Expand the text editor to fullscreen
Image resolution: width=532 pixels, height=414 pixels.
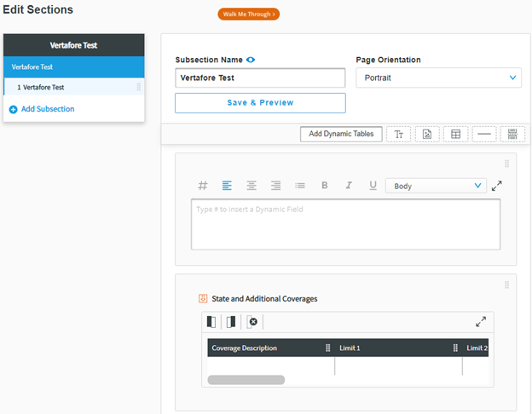click(497, 186)
